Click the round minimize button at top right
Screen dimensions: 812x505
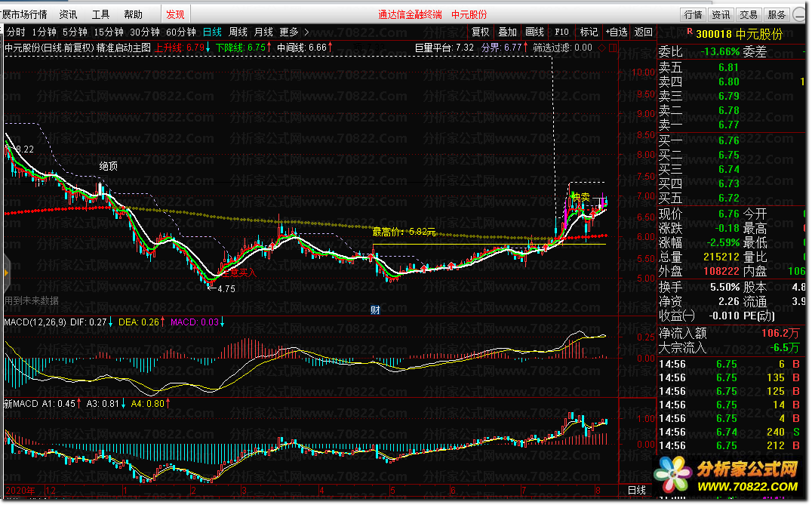(800, 14)
